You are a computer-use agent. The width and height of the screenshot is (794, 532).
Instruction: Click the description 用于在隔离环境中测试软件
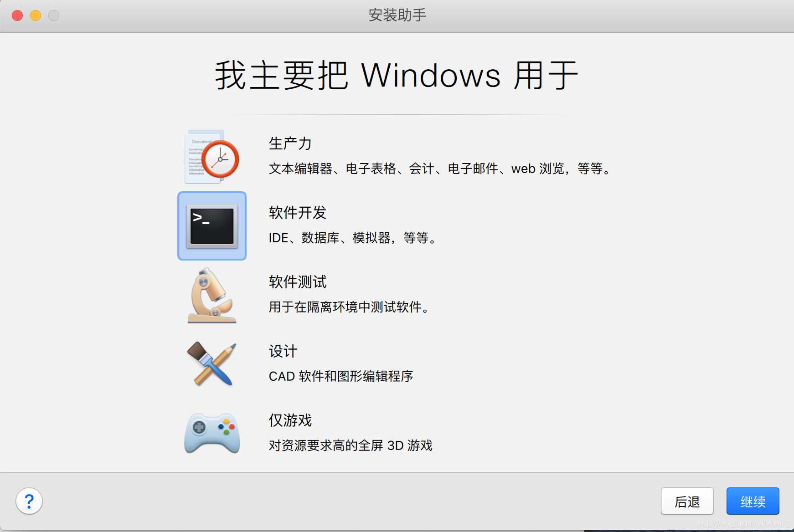[x=350, y=307]
